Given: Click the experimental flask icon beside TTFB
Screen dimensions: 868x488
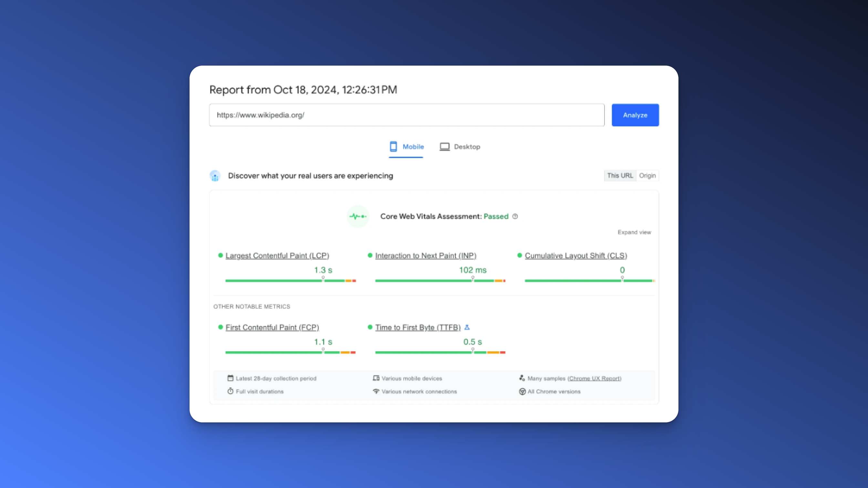Looking at the screenshot, I should tap(467, 327).
